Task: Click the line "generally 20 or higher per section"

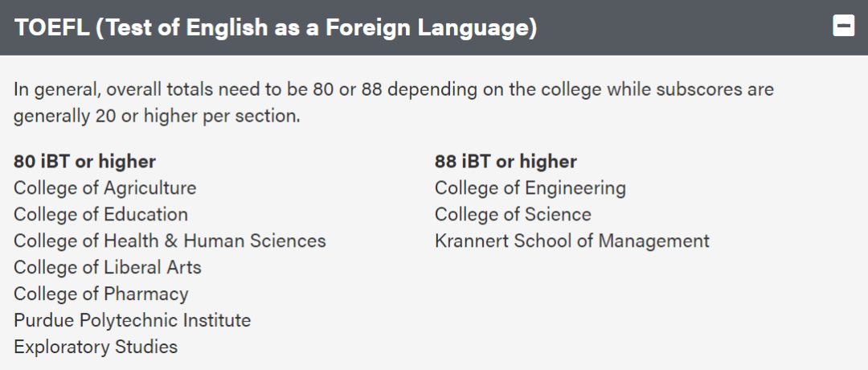Action: click(157, 117)
